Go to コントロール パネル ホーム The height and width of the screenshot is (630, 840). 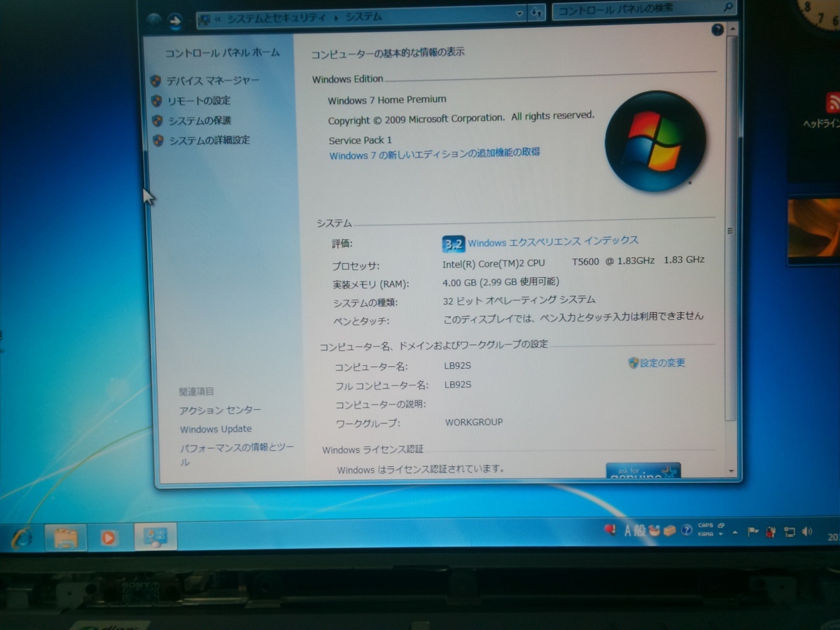222,52
